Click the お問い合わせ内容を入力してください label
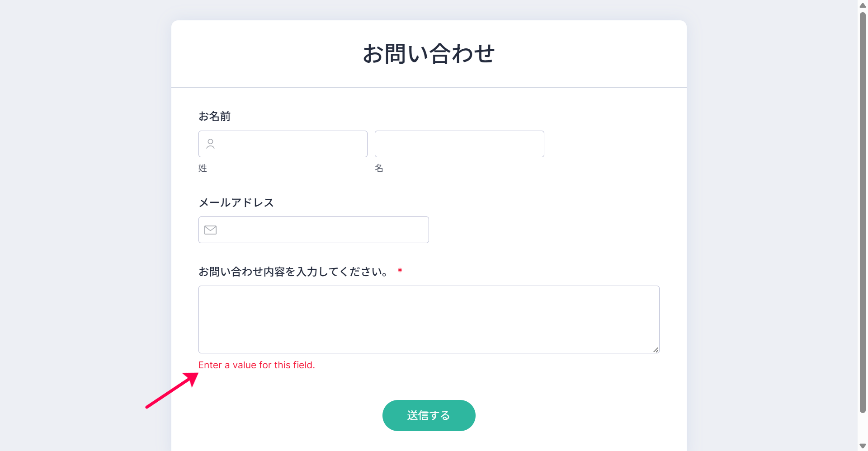The image size is (868, 451). (x=293, y=272)
